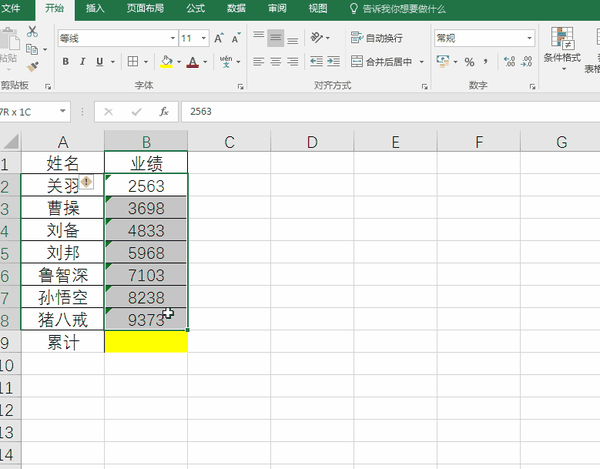The height and width of the screenshot is (469, 600).
Task: Open the 公式 ribbon tab
Action: tap(196, 8)
